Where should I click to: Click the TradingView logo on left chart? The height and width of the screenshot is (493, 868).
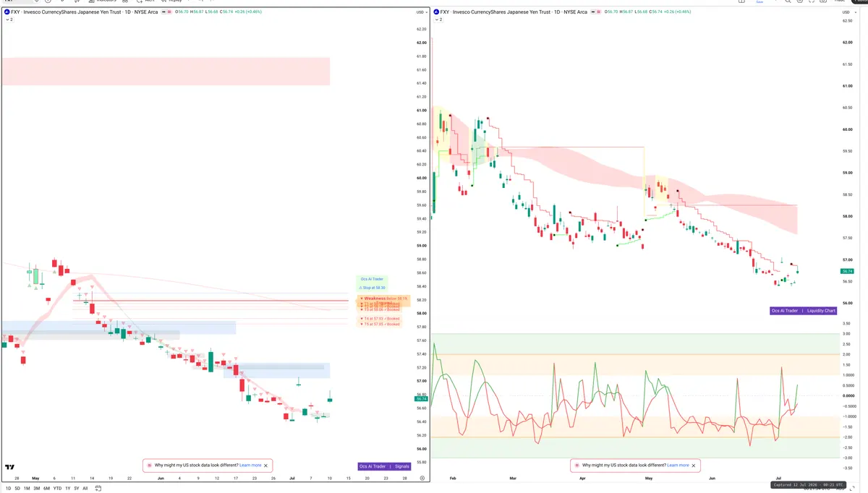coord(10,468)
